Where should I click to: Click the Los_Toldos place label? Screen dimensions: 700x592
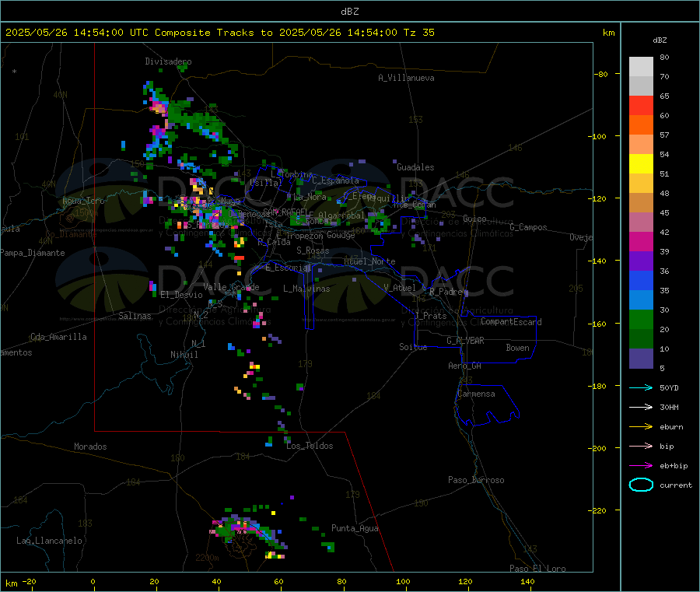click(x=310, y=446)
